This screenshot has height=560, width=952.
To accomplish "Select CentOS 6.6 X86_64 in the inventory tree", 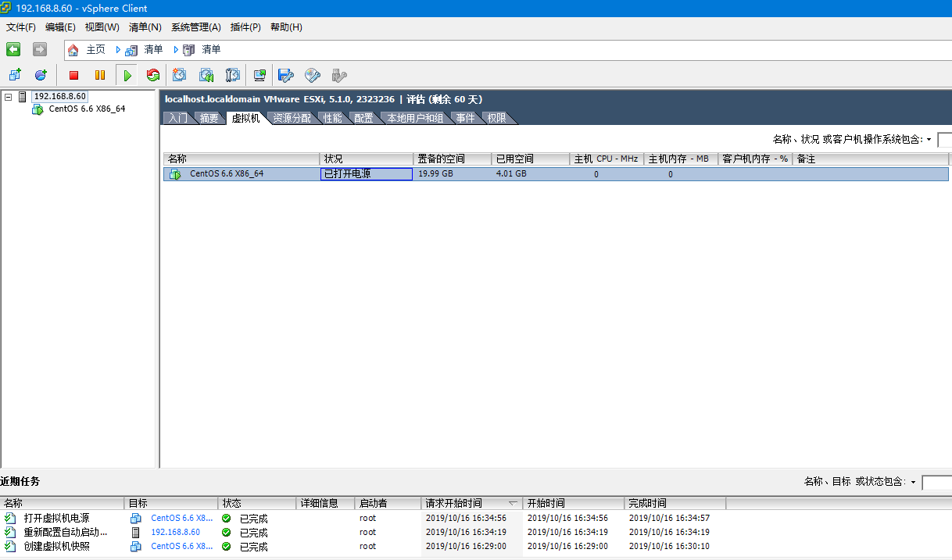I will 87,109.
